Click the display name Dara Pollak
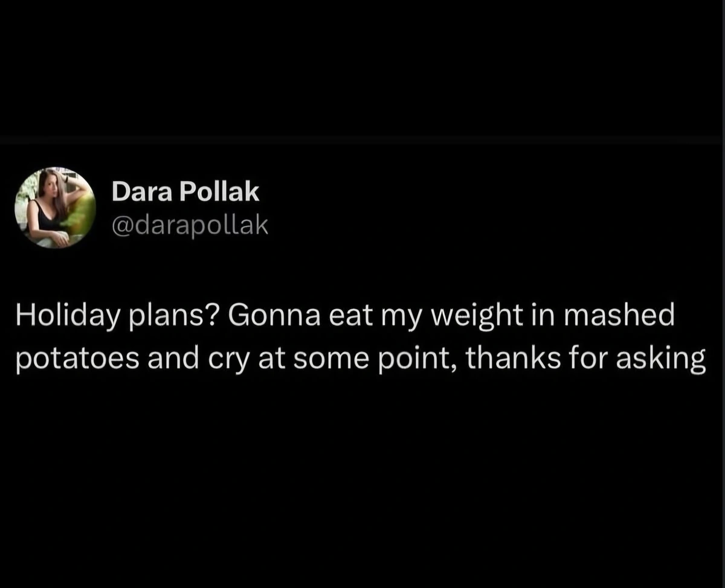Viewport: 725px width, 588px height. click(x=185, y=193)
